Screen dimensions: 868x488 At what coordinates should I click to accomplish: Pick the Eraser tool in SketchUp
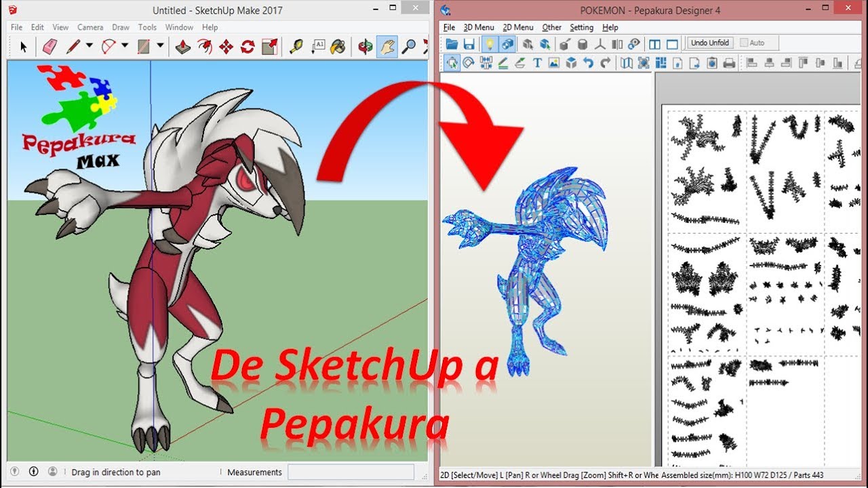pyautogui.click(x=50, y=47)
